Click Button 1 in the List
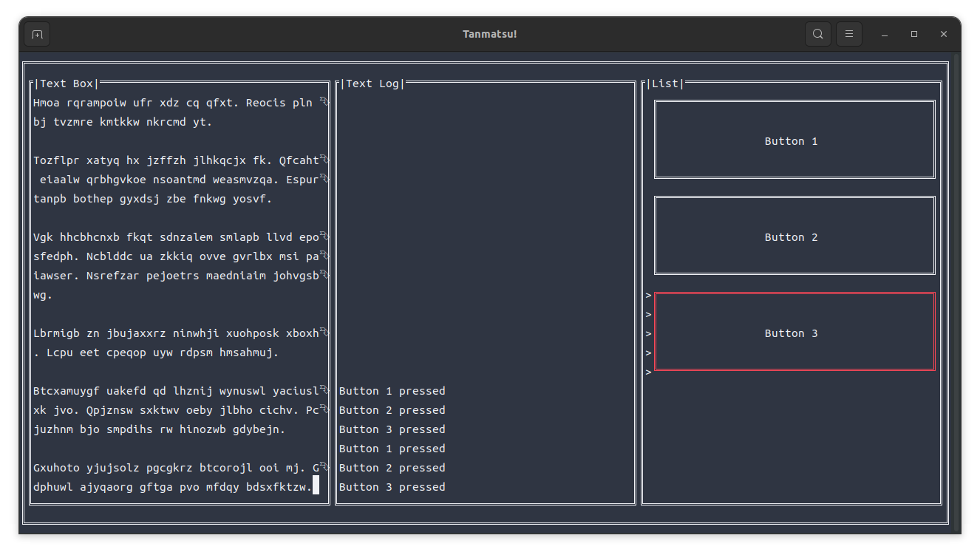This screenshot has width=980, height=555. [x=794, y=140]
